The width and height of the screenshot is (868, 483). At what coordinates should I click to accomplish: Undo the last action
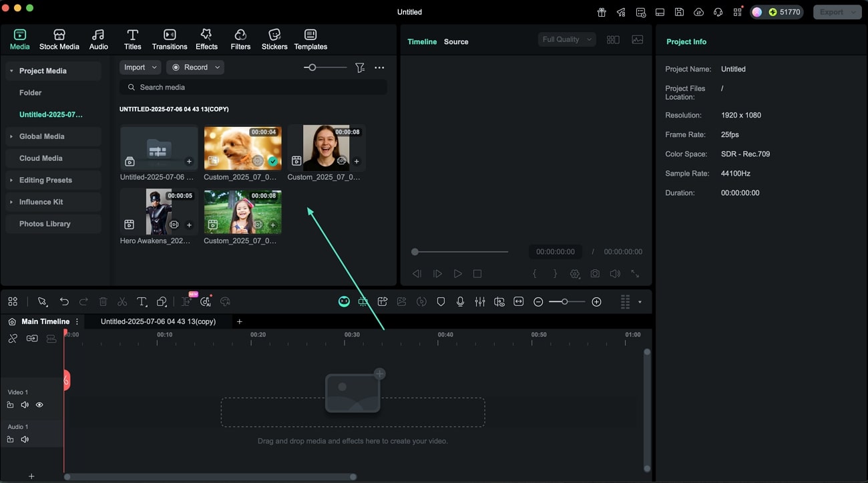point(64,302)
